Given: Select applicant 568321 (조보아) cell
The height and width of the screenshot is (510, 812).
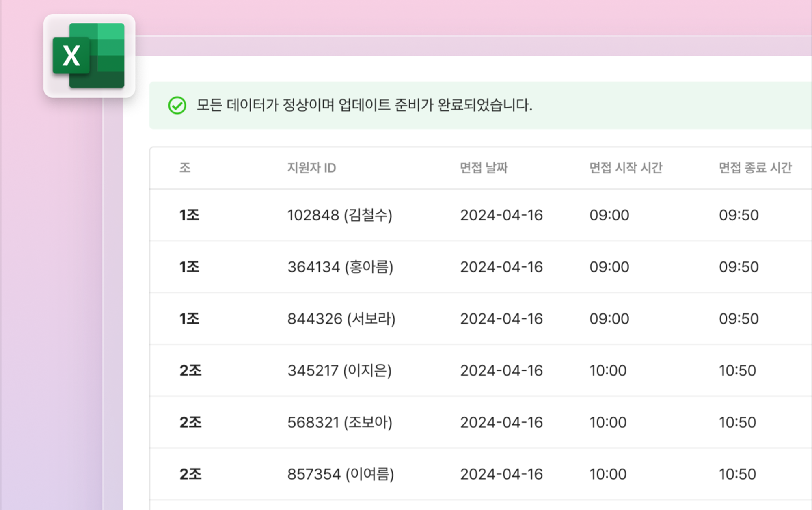Looking at the screenshot, I should (339, 423).
